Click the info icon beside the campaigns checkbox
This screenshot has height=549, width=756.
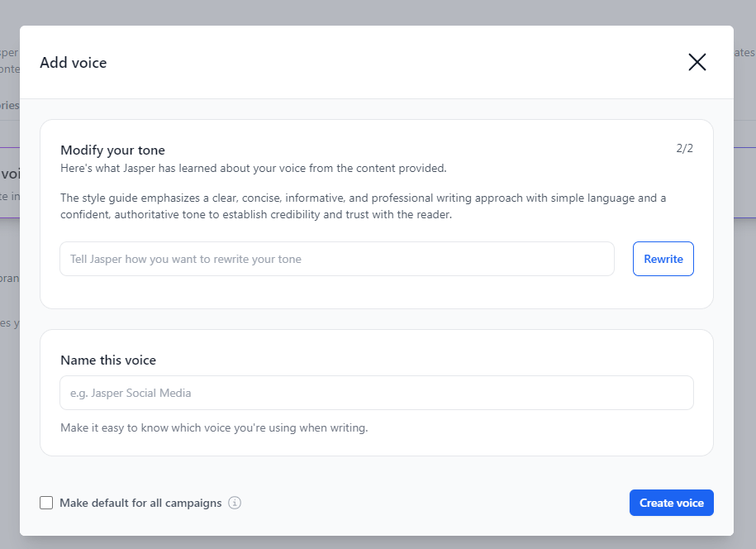[x=235, y=503]
